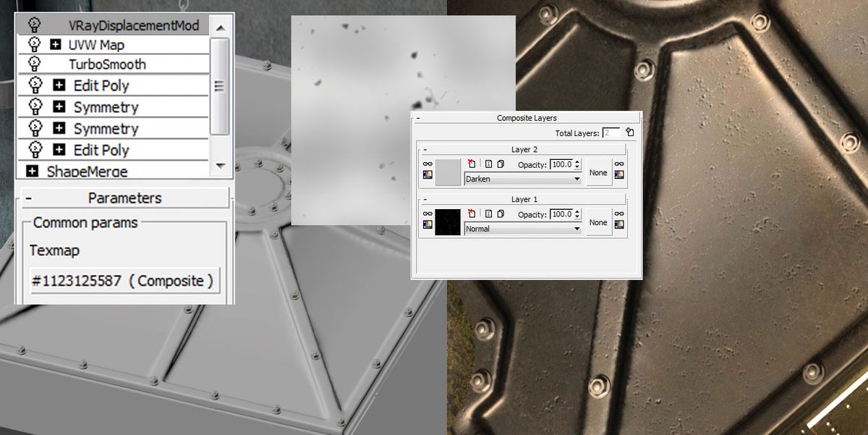Increase Layer 1 opacity with spinner arrow

pos(576,211)
